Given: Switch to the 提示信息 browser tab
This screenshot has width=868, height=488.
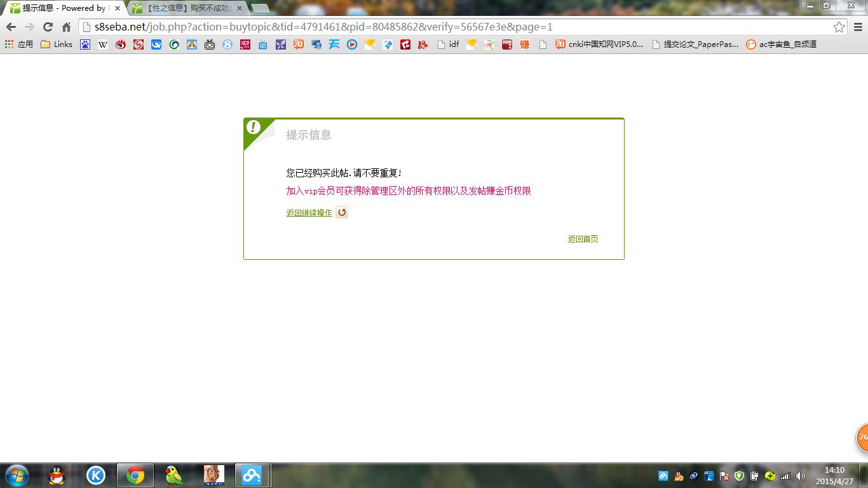Looking at the screenshot, I should 60,8.
